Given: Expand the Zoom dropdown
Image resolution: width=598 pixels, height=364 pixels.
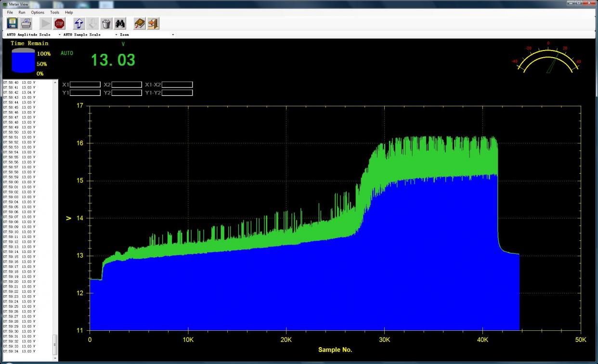Looking at the screenshot, I should tap(173, 35).
